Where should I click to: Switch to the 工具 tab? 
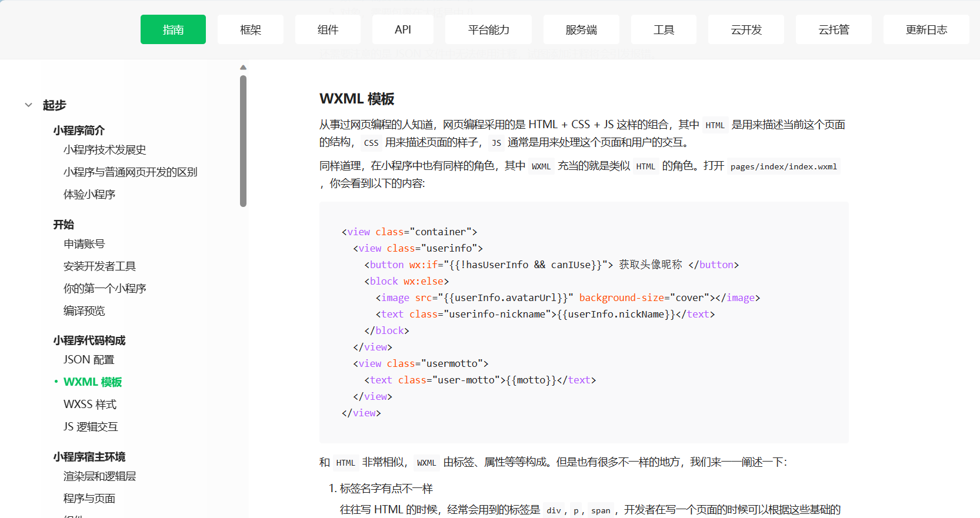664,29
